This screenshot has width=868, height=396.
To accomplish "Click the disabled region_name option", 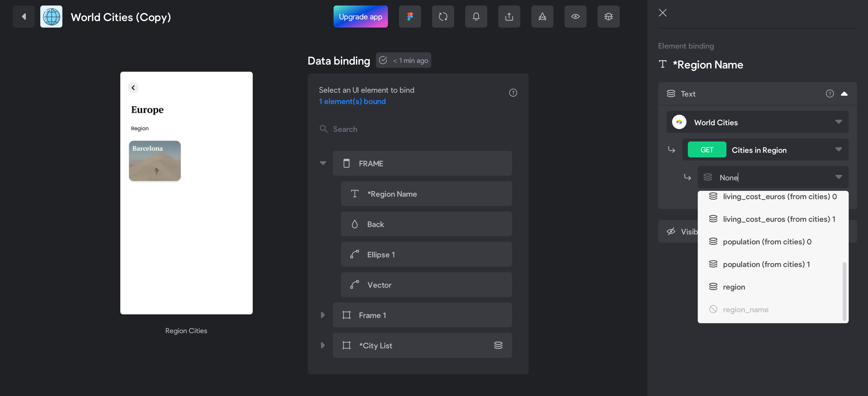I will [773, 309].
